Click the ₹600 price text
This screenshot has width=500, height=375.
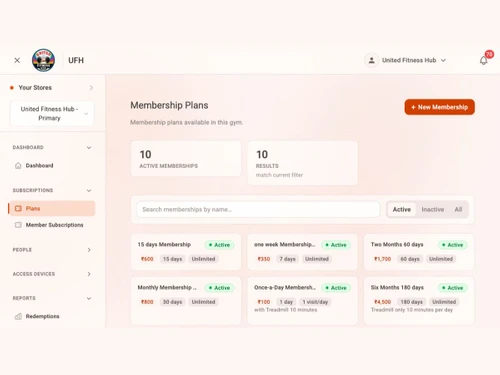147,259
